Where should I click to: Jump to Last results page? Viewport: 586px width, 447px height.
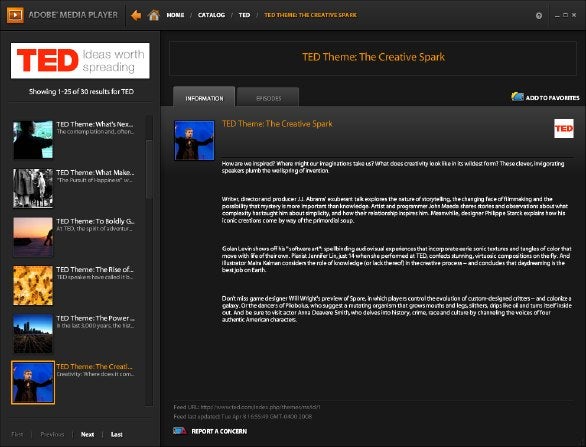[x=117, y=434]
